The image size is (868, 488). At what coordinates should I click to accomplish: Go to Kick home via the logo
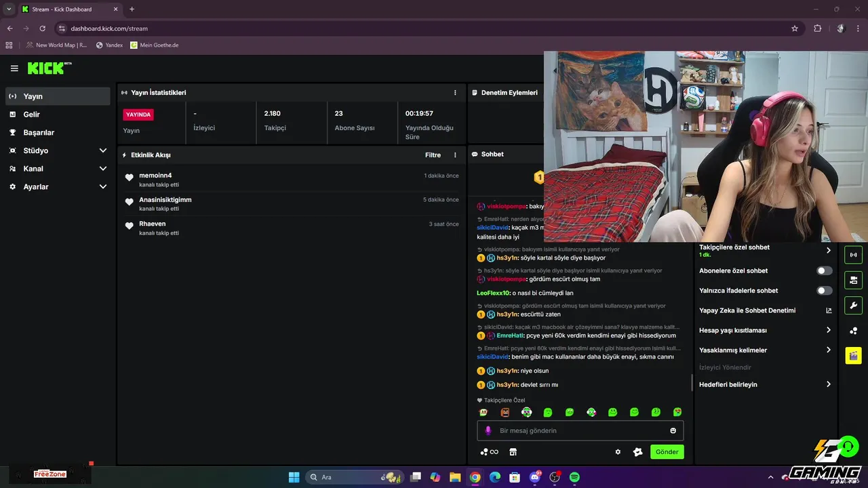(50, 68)
